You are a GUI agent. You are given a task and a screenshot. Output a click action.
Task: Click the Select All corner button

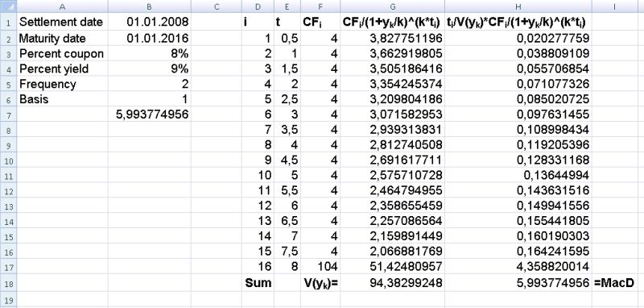(x=9, y=6)
